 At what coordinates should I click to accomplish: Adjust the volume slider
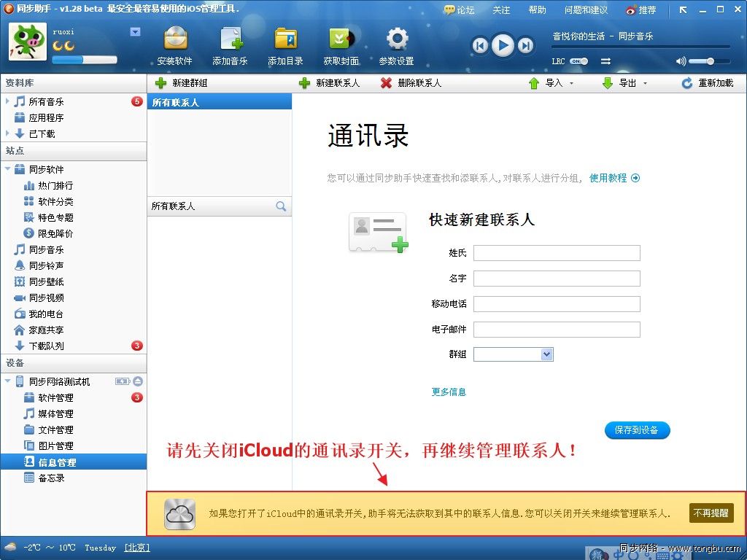click(709, 61)
